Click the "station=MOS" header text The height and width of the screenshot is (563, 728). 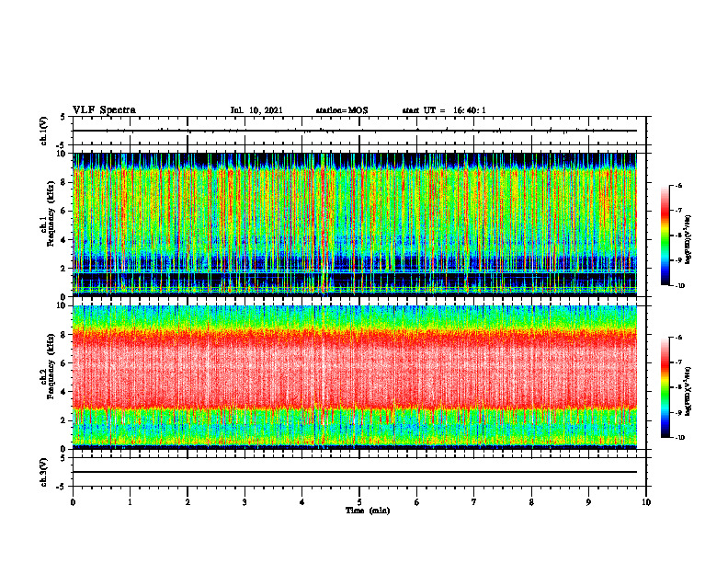pos(342,110)
